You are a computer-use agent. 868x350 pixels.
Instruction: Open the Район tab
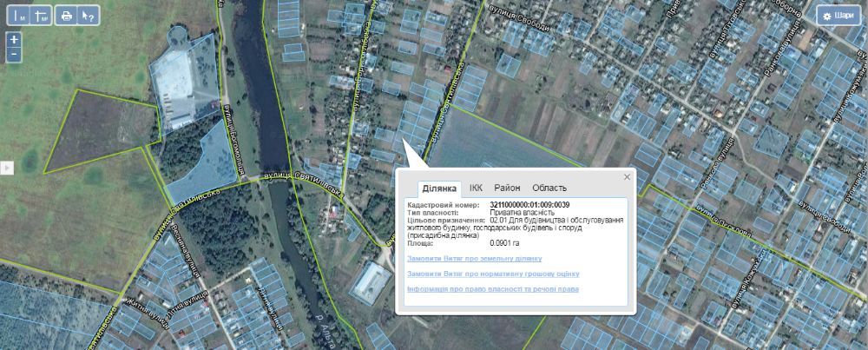[x=508, y=188]
